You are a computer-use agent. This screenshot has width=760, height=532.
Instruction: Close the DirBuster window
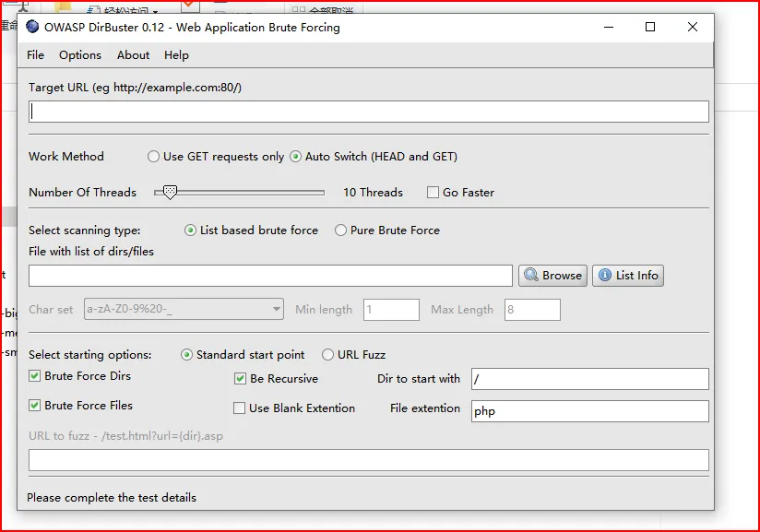693,27
